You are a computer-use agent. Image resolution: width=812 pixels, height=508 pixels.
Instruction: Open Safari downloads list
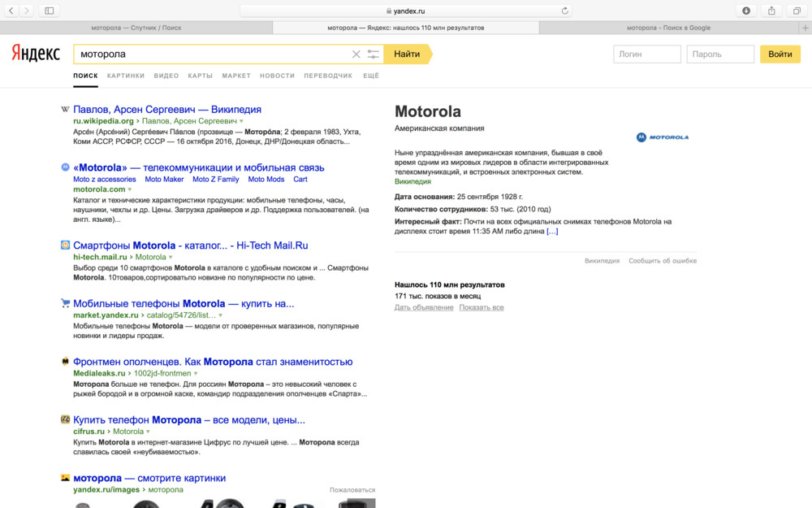click(746, 11)
